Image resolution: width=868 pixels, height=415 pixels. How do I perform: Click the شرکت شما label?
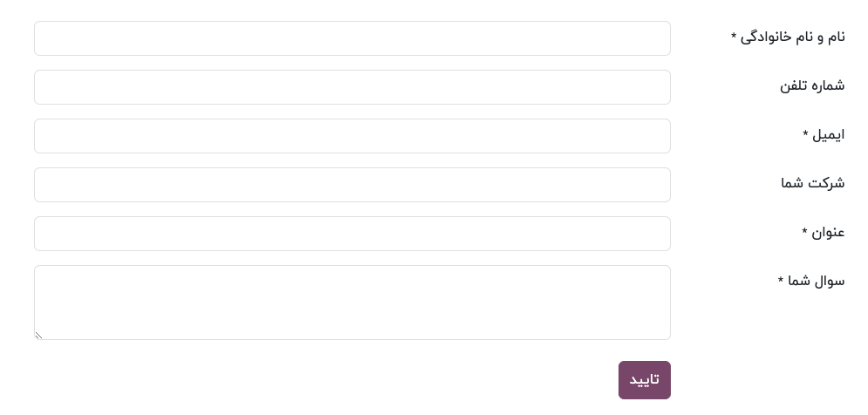[812, 183]
